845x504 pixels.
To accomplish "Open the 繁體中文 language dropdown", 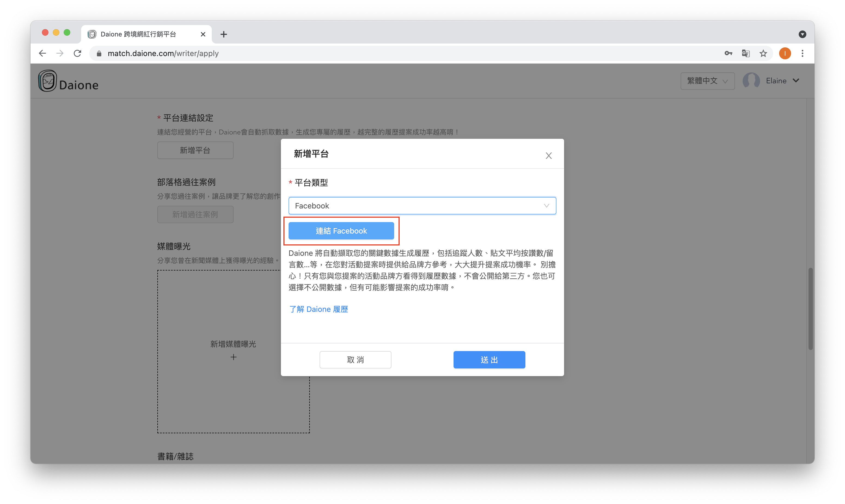I will click(708, 81).
